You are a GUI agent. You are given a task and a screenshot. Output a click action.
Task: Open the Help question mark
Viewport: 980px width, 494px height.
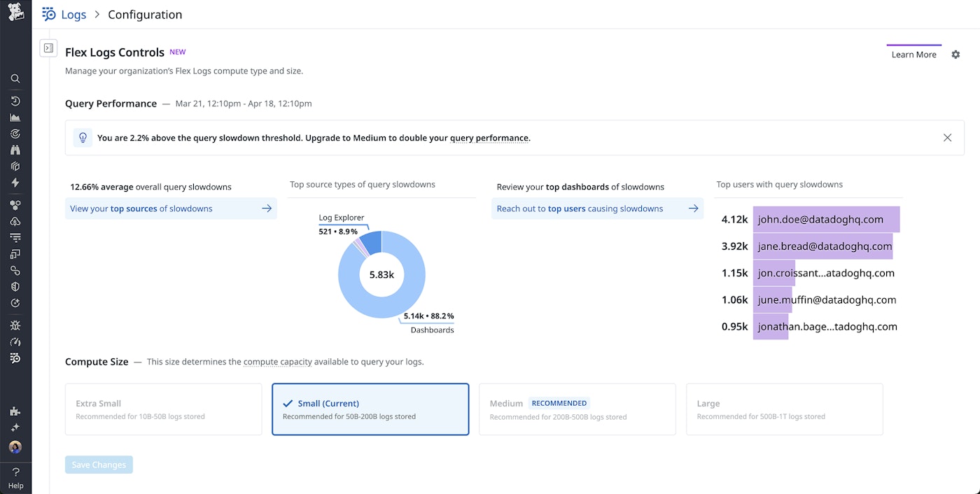[x=15, y=472]
